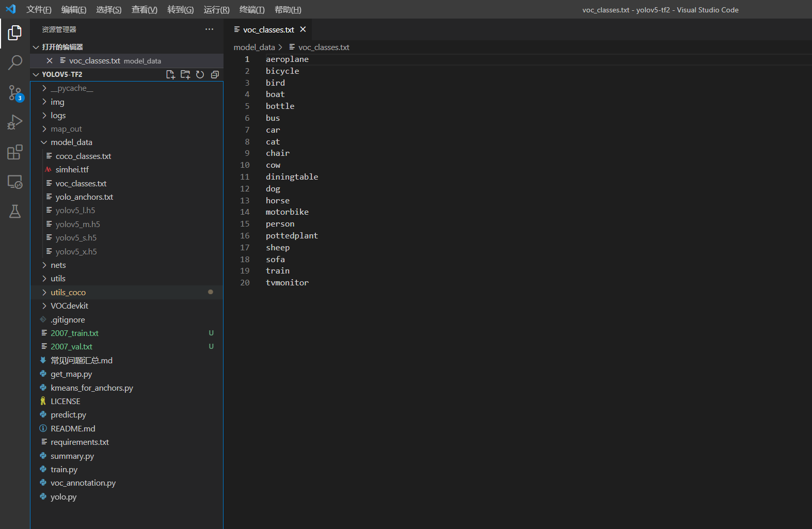Open the Extensions view
The height and width of the screenshot is (529, 812).
(x=15, y=152)
